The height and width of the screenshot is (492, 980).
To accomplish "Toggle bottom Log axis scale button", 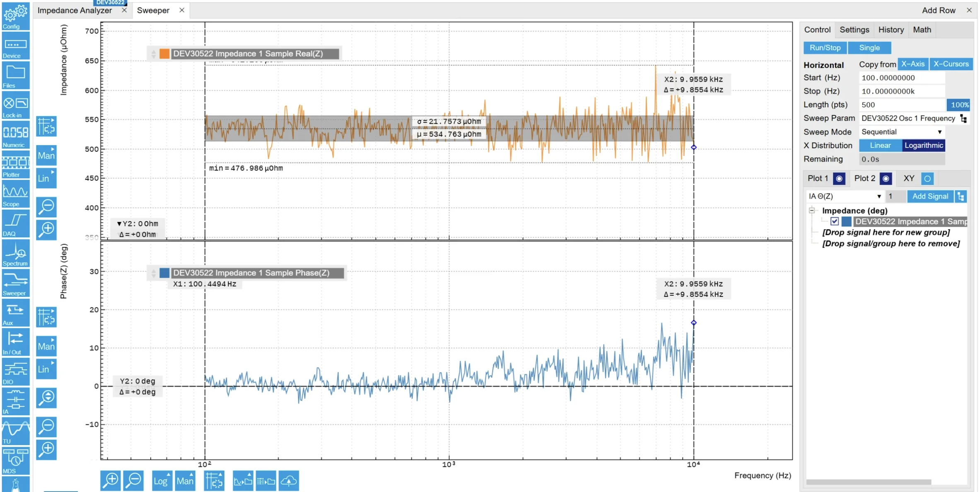I will (162, 481).
